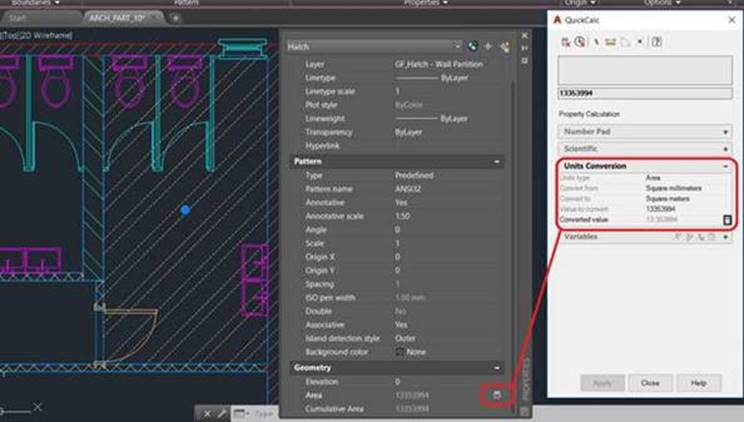
Task: Click the Transparency ByLayer value
Action: click(x=409, y=132)
